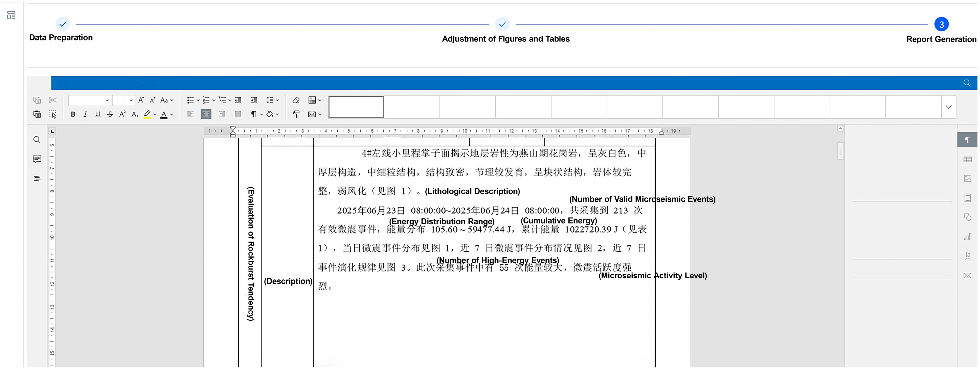
Task: Open the comments panel icon in left sidebar
Action: pyautogui.click(x=37, y=159)
